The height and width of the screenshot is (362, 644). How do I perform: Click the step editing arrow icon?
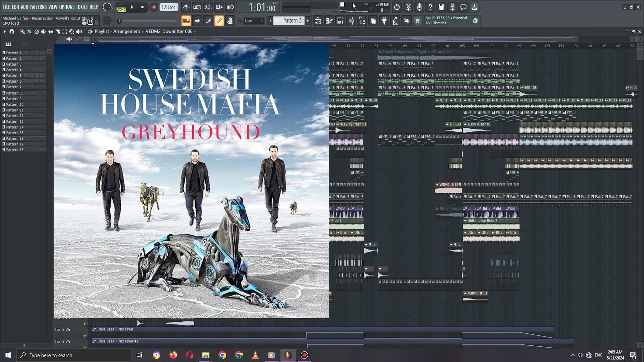(x=197, y=21)
